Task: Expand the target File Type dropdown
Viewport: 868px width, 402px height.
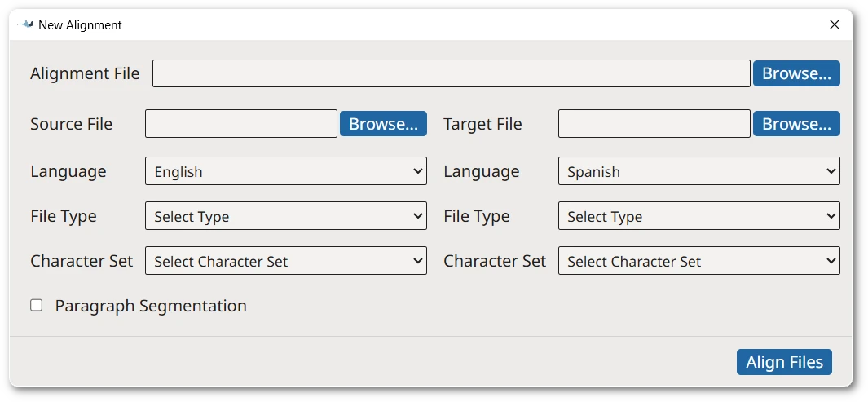Action: click(x=698, y=216)
